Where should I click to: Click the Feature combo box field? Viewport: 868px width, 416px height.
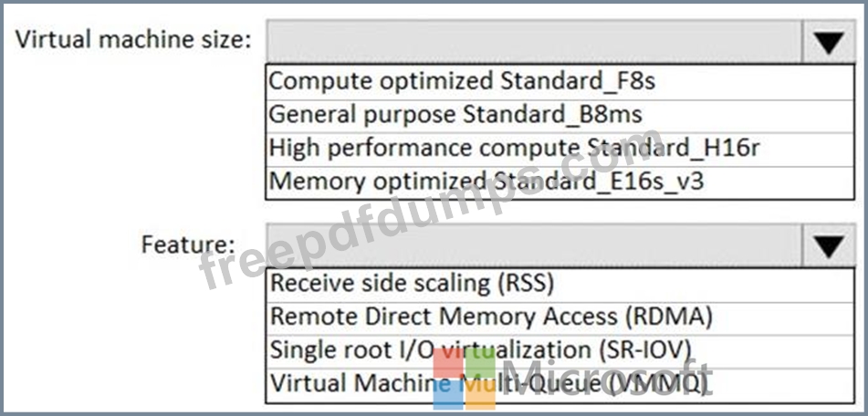pyautogui.click(x=534, y=245)
